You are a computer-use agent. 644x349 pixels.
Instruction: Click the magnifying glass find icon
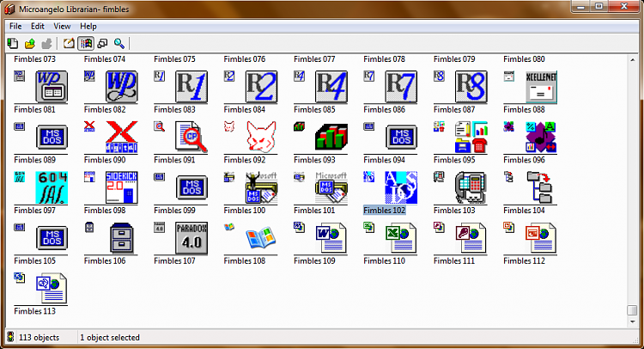[119, 43]
